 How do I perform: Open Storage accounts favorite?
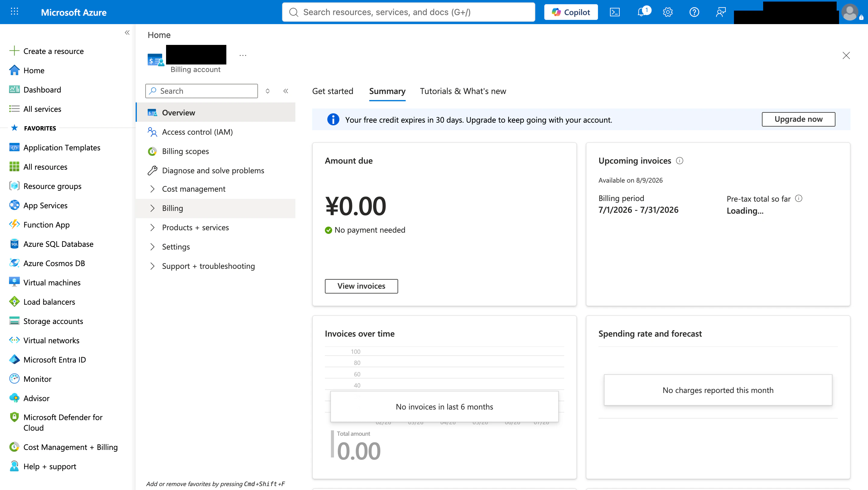point(53,321)
